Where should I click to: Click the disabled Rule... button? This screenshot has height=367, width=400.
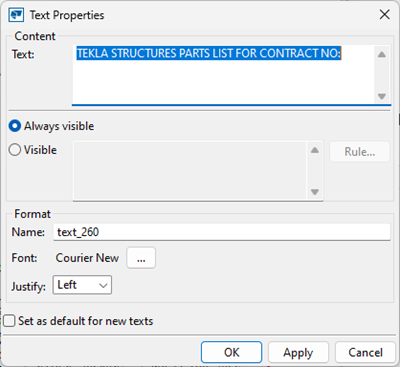coord(360,152)
